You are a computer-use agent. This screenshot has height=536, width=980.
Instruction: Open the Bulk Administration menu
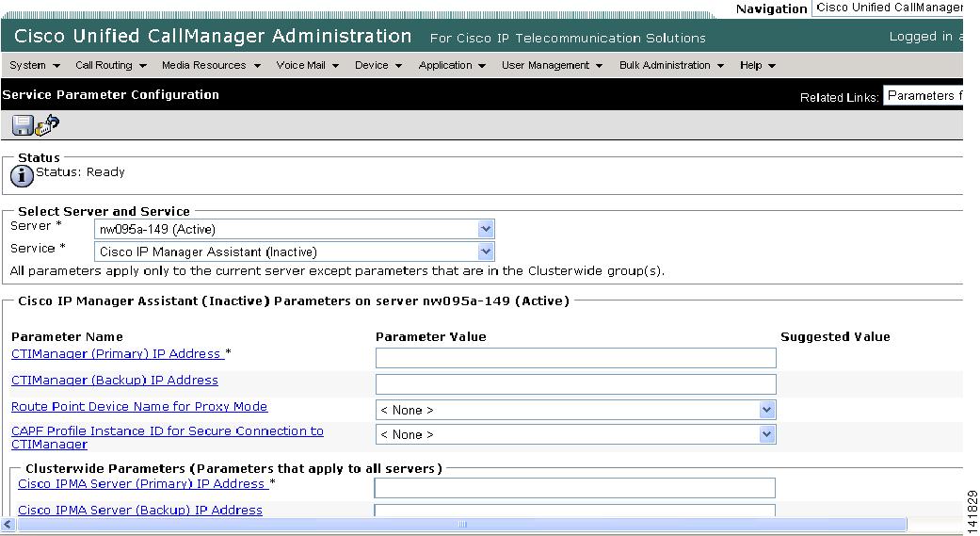[x=670, y=65]
